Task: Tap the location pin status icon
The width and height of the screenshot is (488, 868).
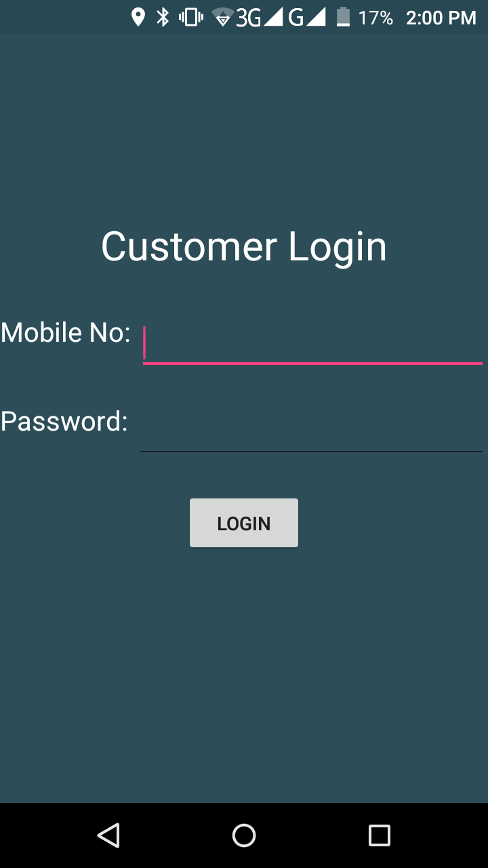Action: 138,18
